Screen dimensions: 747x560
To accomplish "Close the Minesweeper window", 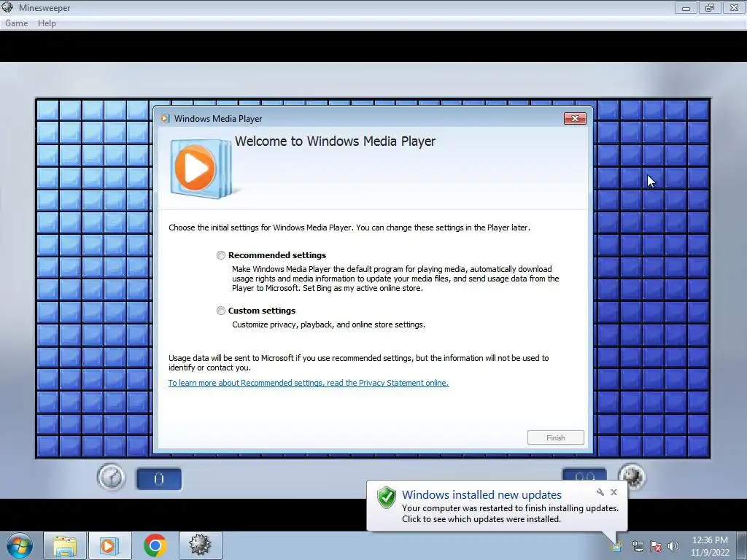I will click(x=734, y=7).
